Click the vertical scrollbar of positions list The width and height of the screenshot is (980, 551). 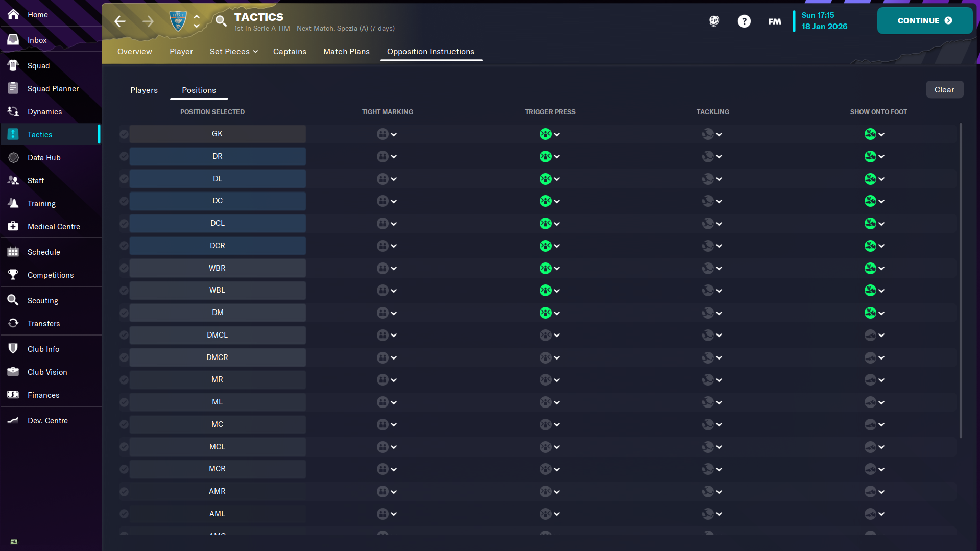click(x=961, y=281)
